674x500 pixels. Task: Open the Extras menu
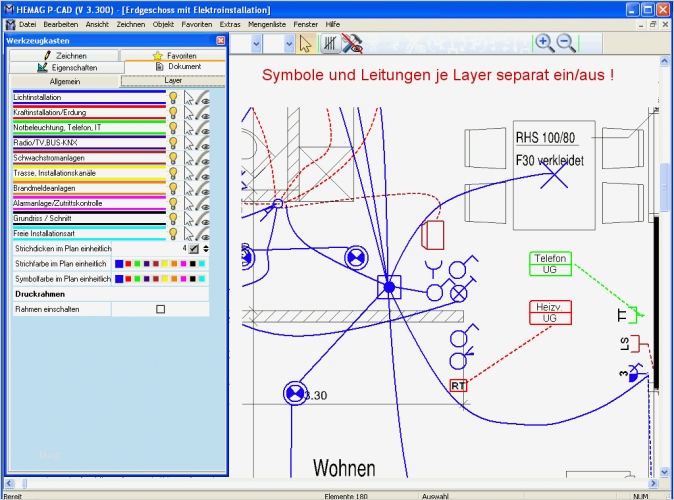(x=230, y=25)
